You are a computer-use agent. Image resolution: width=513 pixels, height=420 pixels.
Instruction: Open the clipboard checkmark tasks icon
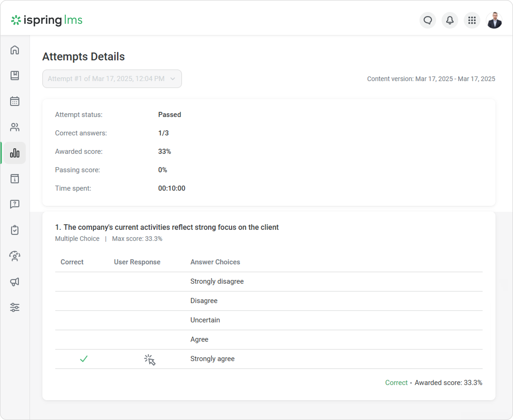point(15,230)
